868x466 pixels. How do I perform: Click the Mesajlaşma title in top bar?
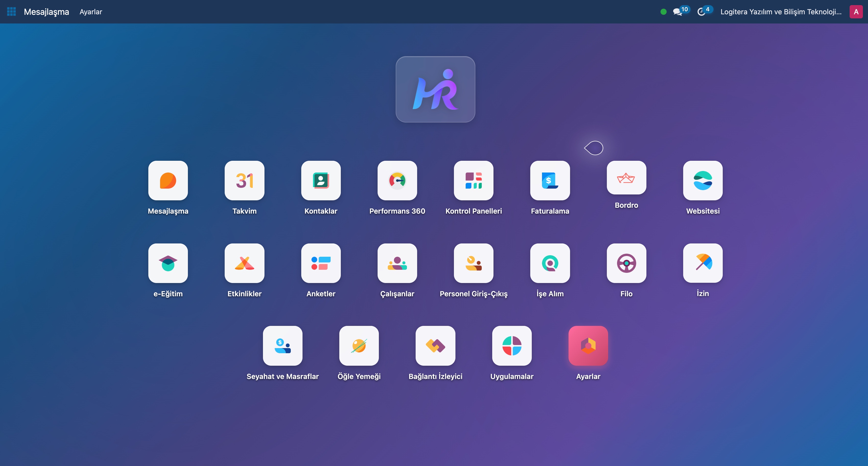click(x=46, y=12)
